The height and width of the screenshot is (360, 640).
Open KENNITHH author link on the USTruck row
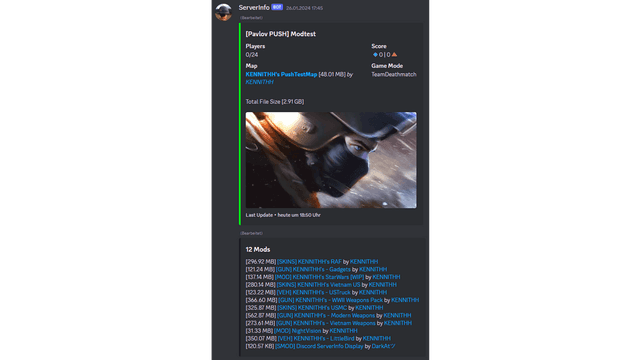pyautogui.click(x=373, y=293)
